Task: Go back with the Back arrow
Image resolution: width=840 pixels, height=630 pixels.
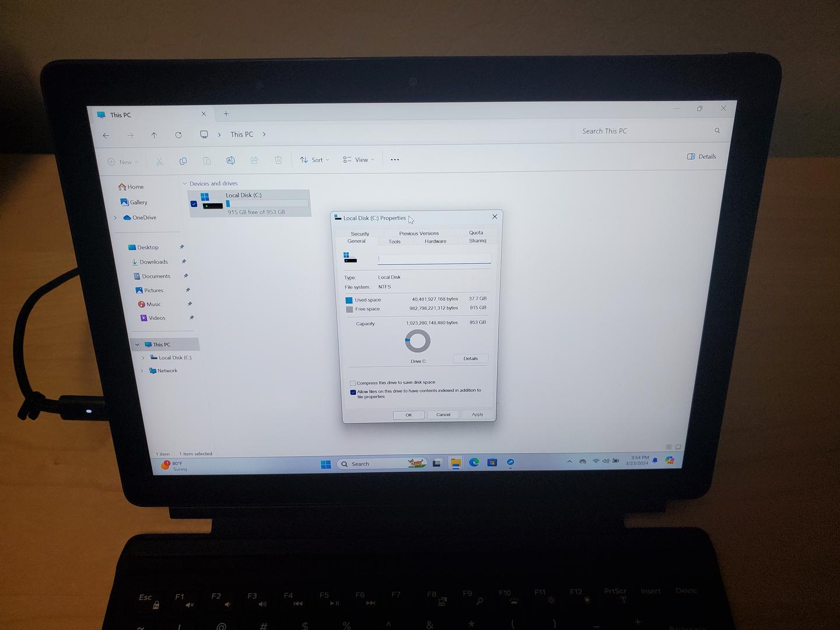Action: tap(106, 135)
